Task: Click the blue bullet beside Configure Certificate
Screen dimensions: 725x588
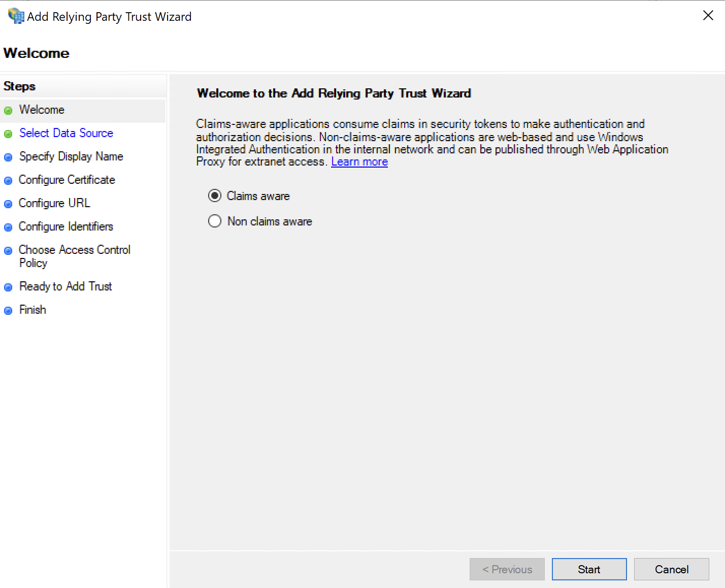Action: [x=8, y=181]
